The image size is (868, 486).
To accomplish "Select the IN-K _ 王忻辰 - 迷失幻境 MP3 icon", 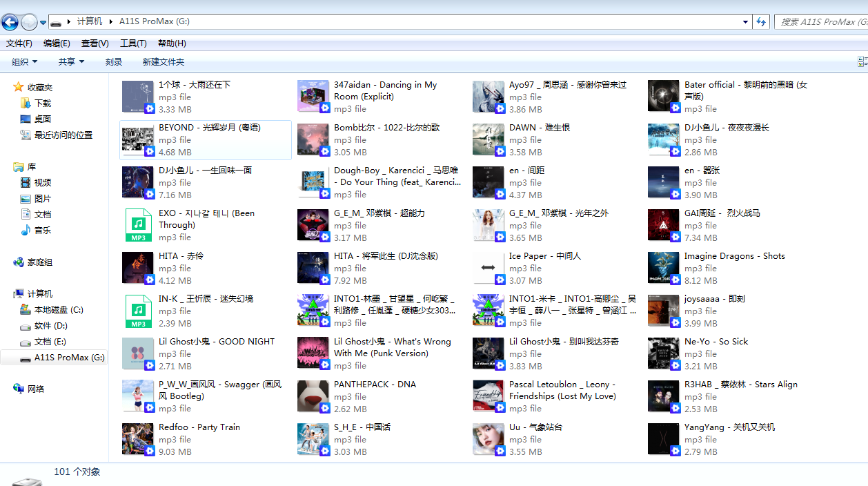I will click(x=138, y=311).
